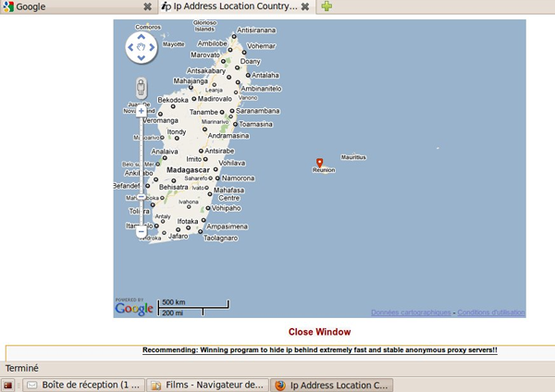
Task: Click the zoom slider handle
Action: click(142, 196)
